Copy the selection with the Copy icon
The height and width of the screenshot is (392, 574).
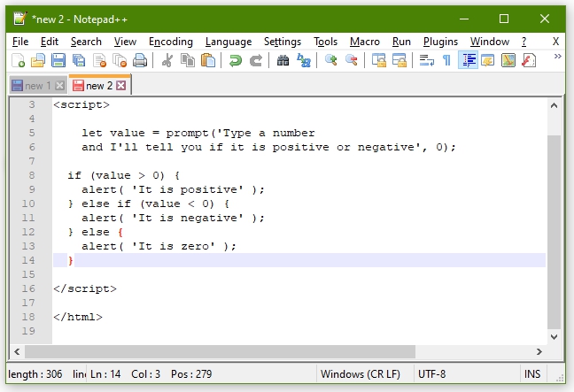point(188,61)
